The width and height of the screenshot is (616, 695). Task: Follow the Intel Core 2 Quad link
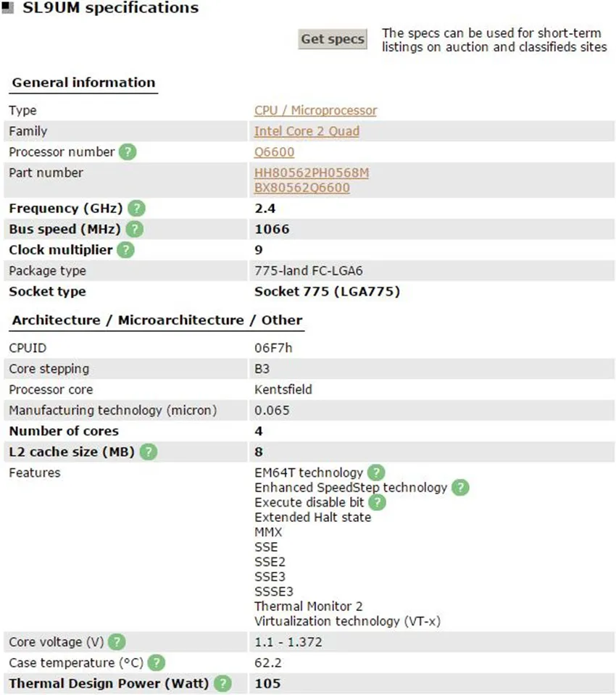click(x=307, y=131)
